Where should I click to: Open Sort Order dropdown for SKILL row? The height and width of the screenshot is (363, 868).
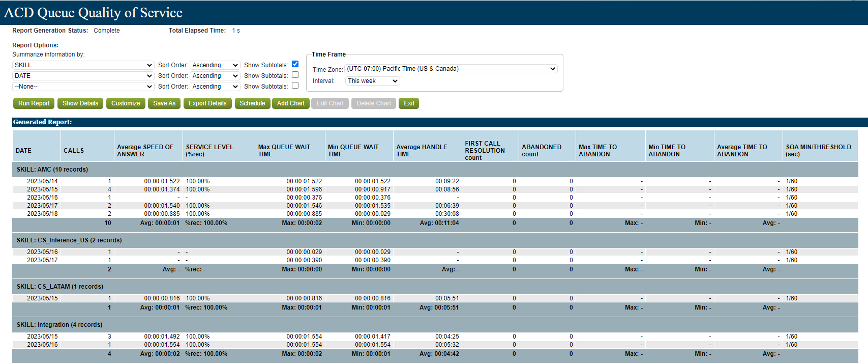[x=215, y=65]
